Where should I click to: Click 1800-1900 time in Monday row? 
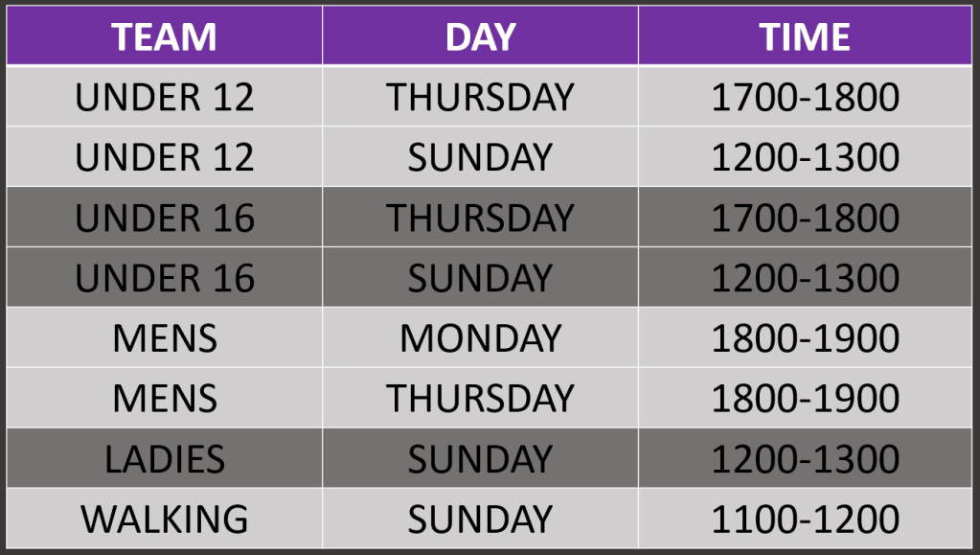(805, 338)
